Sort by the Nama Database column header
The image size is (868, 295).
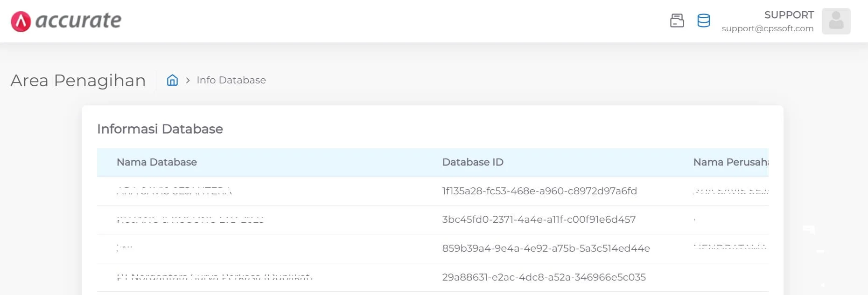[156, 162]
